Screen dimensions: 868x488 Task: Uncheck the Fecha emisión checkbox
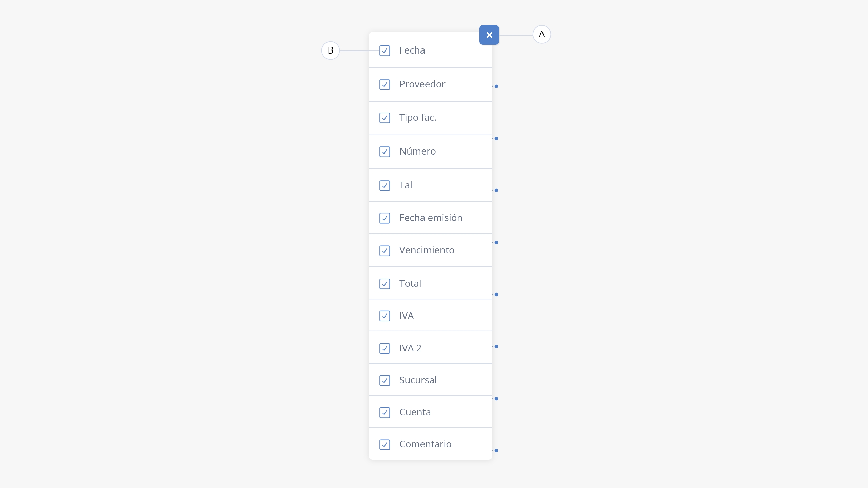384,218
